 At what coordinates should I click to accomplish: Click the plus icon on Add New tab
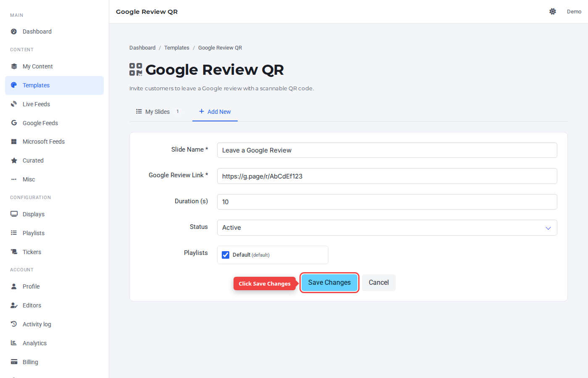coord(202,111)
